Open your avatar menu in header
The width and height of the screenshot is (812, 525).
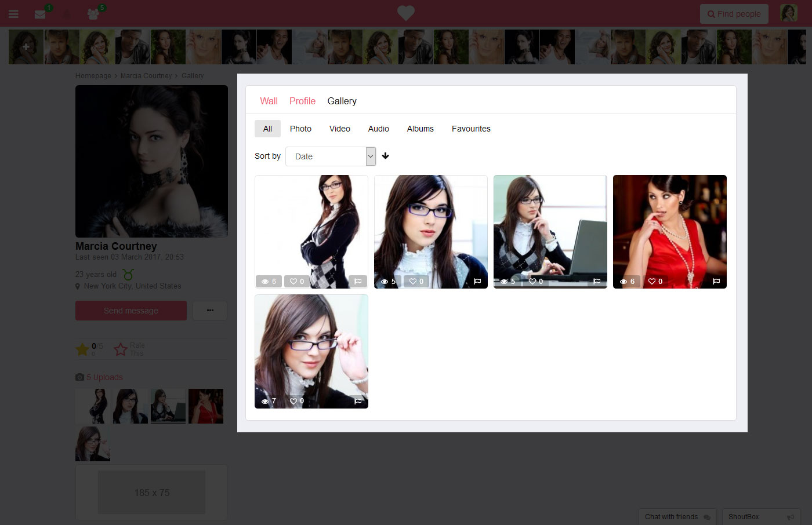(789, 13)
